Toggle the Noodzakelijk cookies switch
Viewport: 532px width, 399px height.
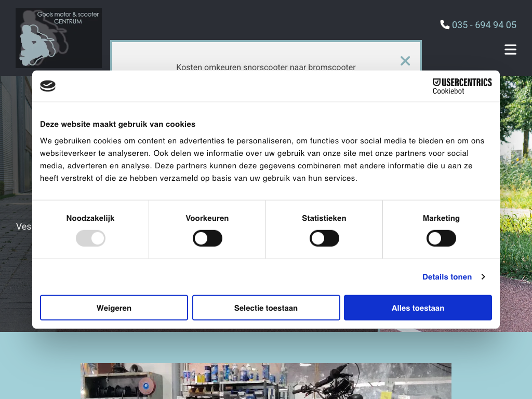coord(90,238)
